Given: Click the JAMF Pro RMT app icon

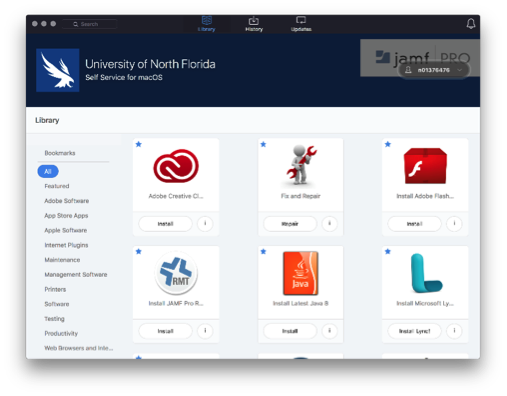Looking at the screenshot, I should point(176,273).
